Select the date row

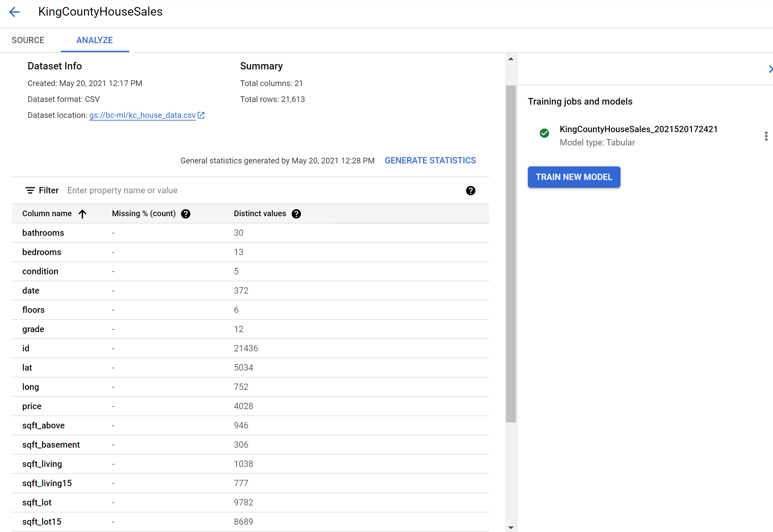pos(250,291)
